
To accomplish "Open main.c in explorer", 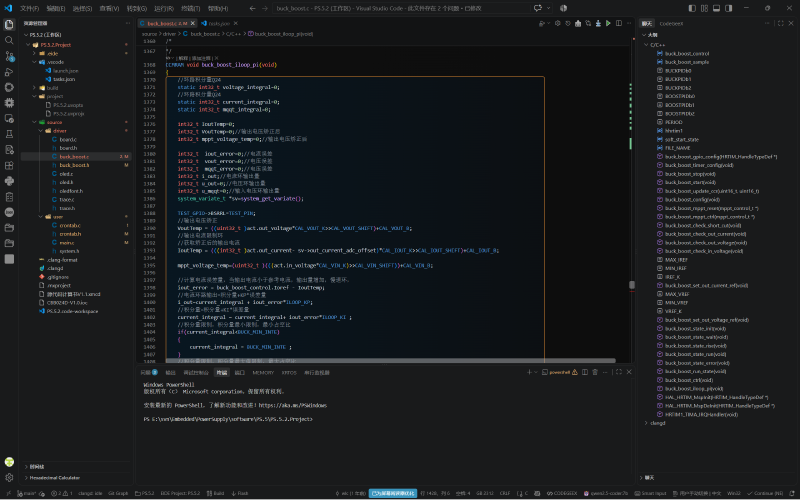I will (66, 243).
